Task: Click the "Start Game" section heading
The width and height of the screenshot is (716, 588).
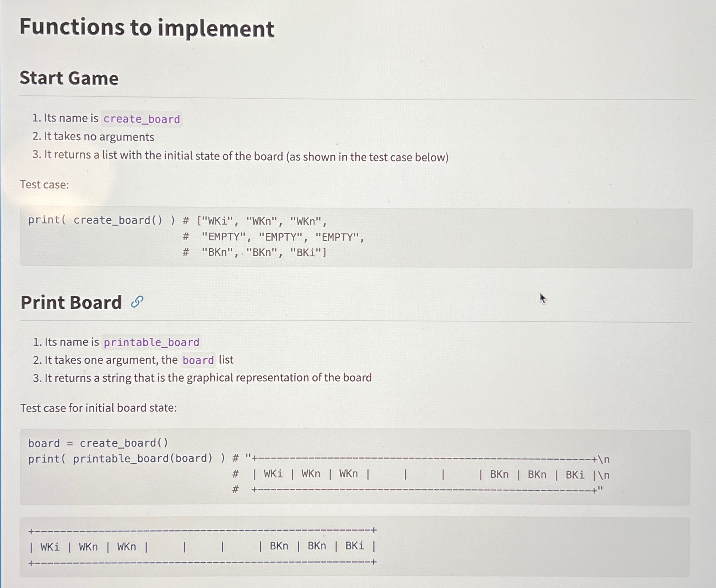Action: click(69, 78)
